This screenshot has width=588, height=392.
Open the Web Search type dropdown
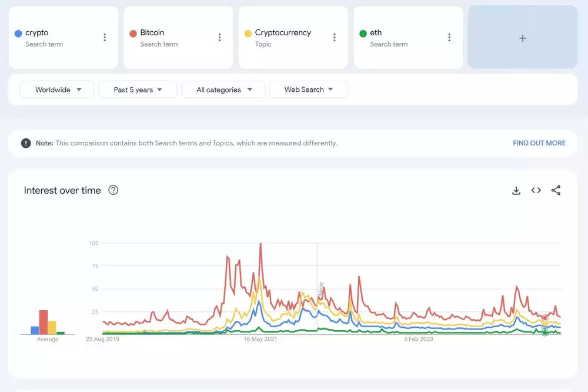tap(308, 89)
